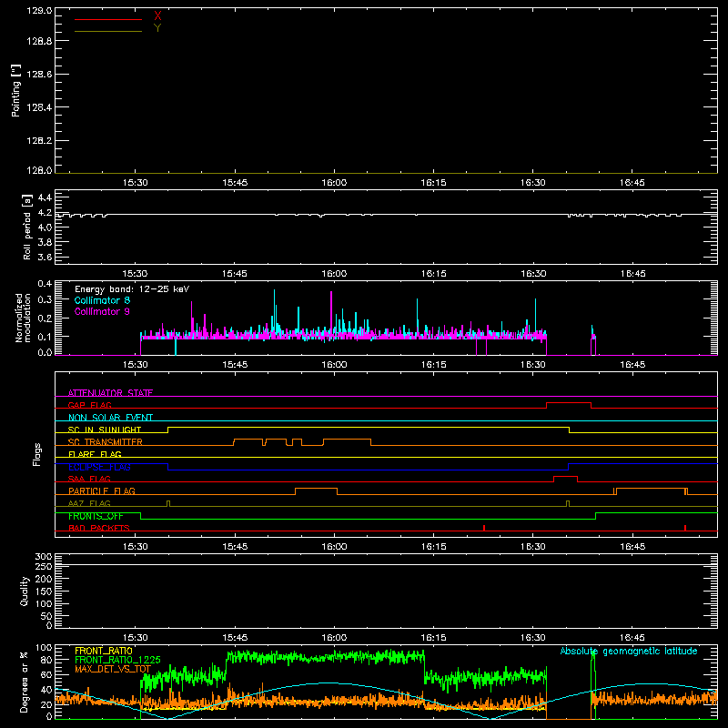Image resolution: width=728 pixels, height=728 pixels.
Task: Click the MAX_DET_VS_TOT legend label
Action: tap(113, 669)
